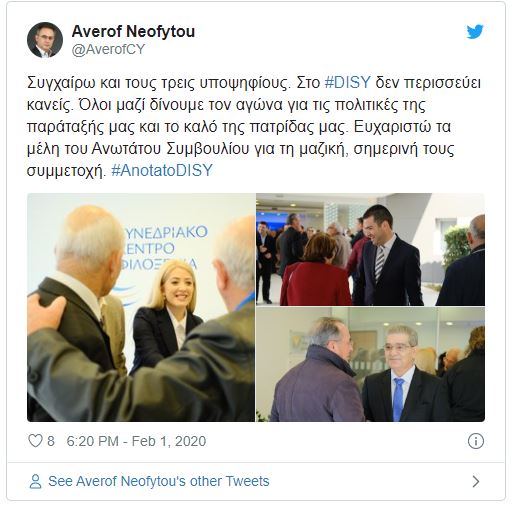Open the Averof Neofytou display name
The width and height of the screenshot is (514, 516).
click(133, 31)
